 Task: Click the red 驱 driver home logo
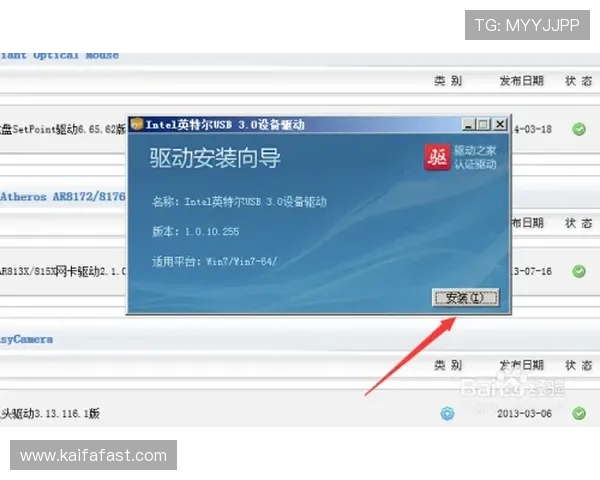(437, 157)
